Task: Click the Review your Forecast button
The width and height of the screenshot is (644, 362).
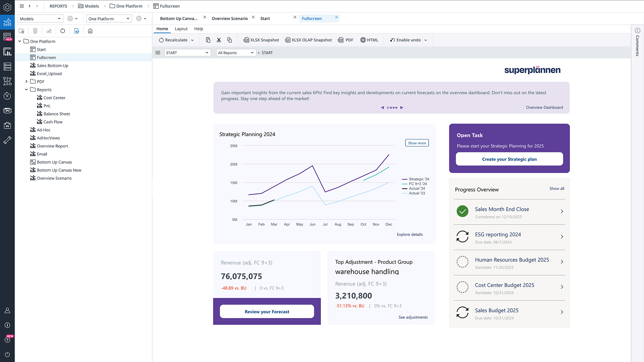Action: (x=267, y=311)
